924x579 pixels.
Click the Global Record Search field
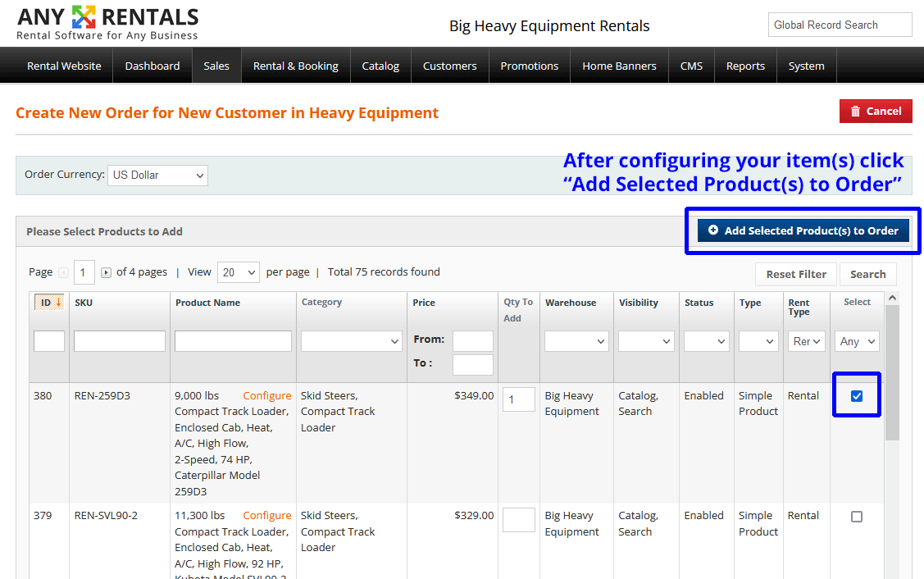click(840, 25)
